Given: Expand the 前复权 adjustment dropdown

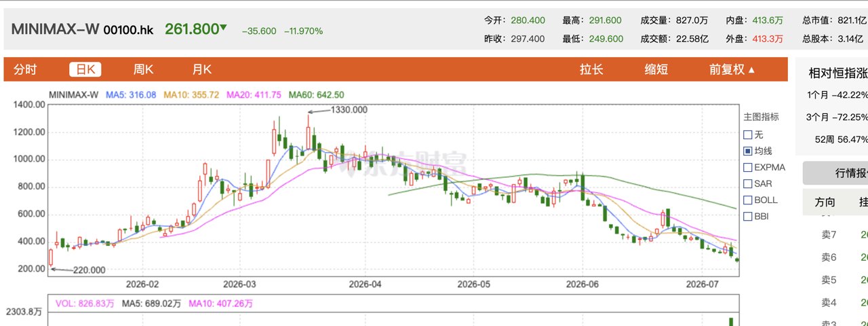Looking at the screenshot, I should pos(732,69).
